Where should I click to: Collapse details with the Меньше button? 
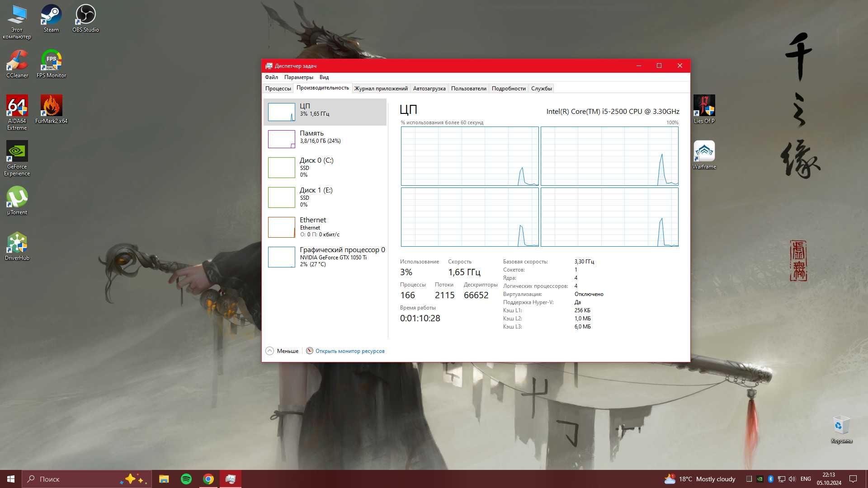[x=282, y=351]
